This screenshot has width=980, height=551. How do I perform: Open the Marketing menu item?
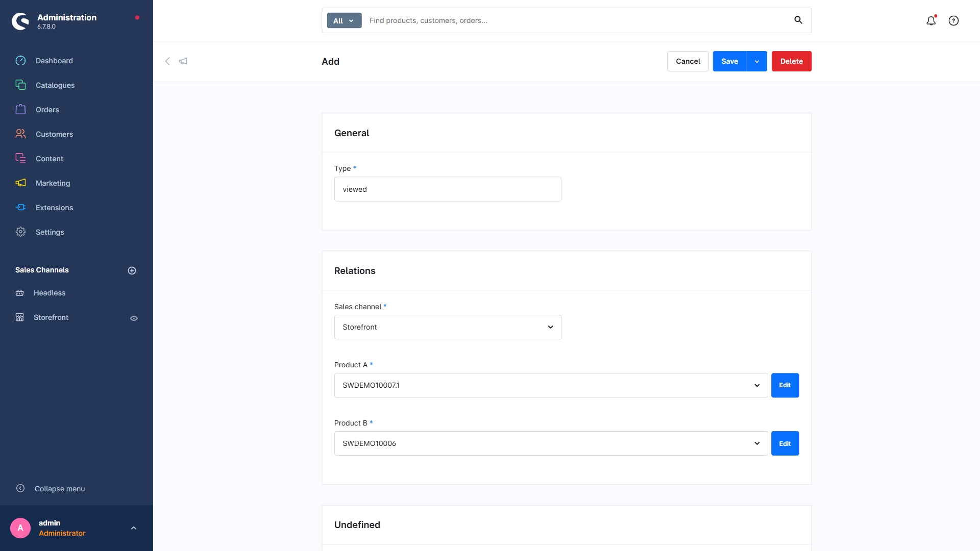(x=53, y=183)
